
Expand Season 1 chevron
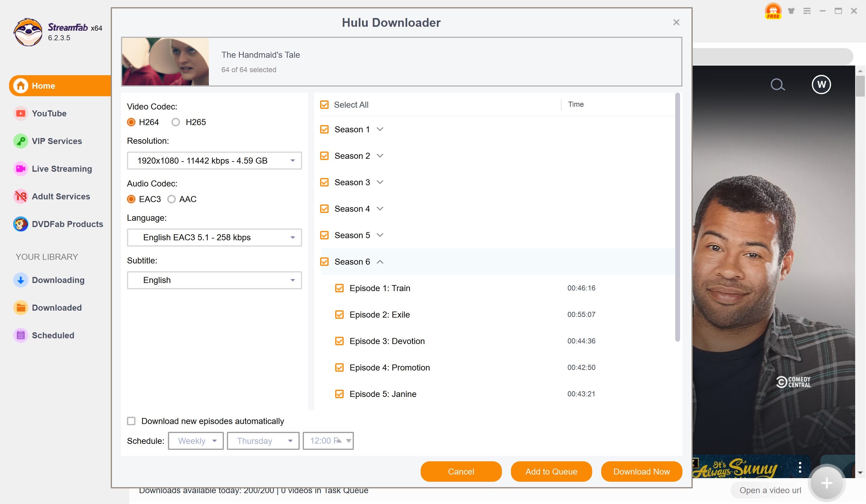[x=380, y=129]
